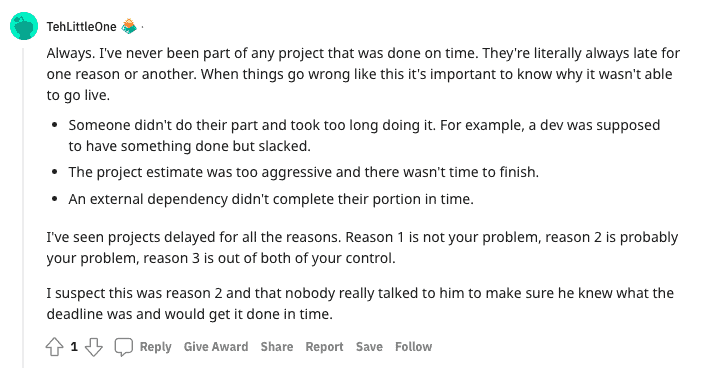The width and height of the screenshot is (718, 382).
Task: Click the speech bubble reply icon
Action: (x=123, y=347)
